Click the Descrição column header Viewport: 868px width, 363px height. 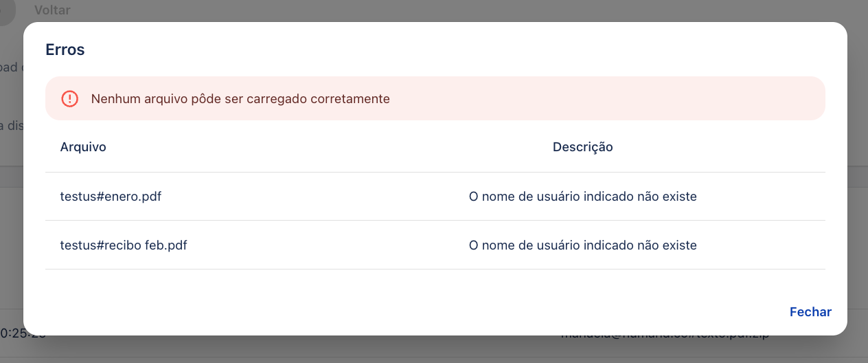(582, 147)
